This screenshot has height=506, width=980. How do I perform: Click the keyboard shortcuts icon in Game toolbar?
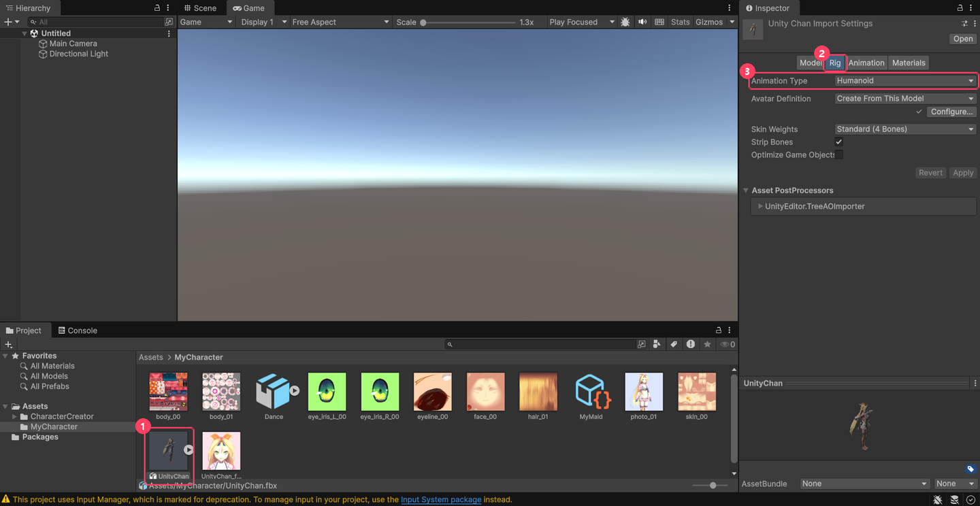tap(659, 22)
